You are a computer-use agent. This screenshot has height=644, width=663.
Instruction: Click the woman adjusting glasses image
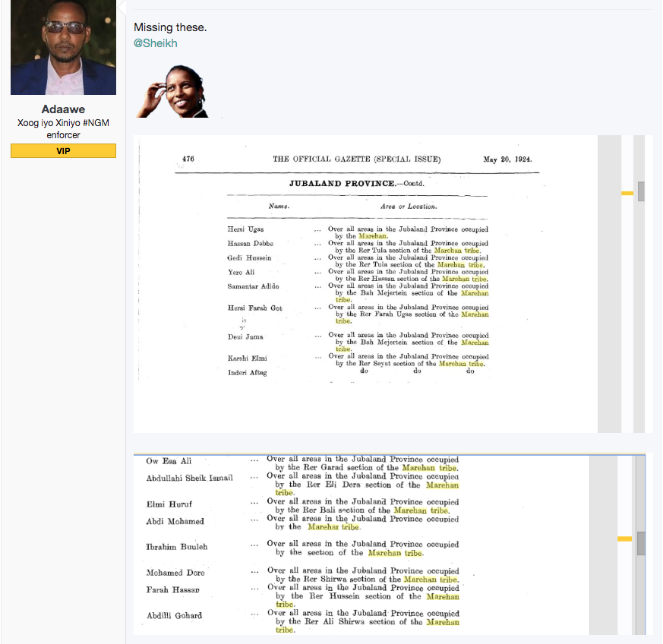click(172, 90)
